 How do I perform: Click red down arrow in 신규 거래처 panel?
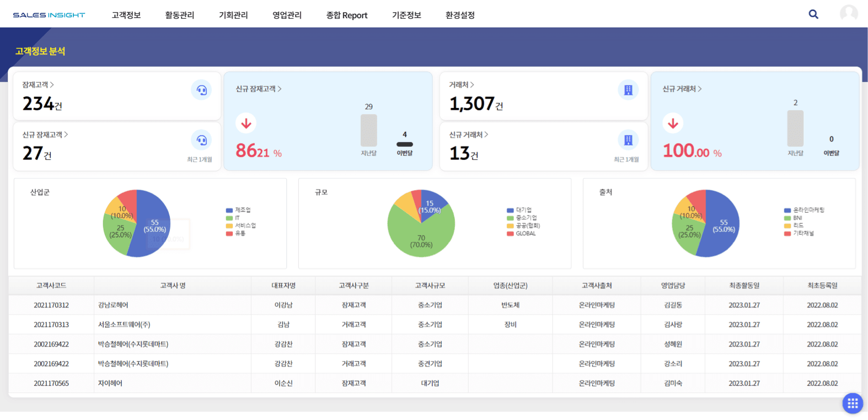[673, 123]
